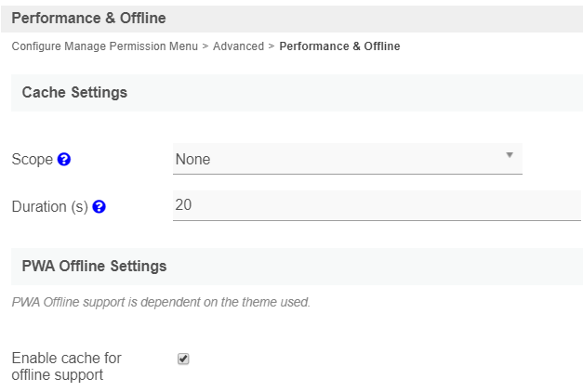Click the Scope dropdown arrow
Viewport: 583px width, 392px height.
[x=510, y=155]
